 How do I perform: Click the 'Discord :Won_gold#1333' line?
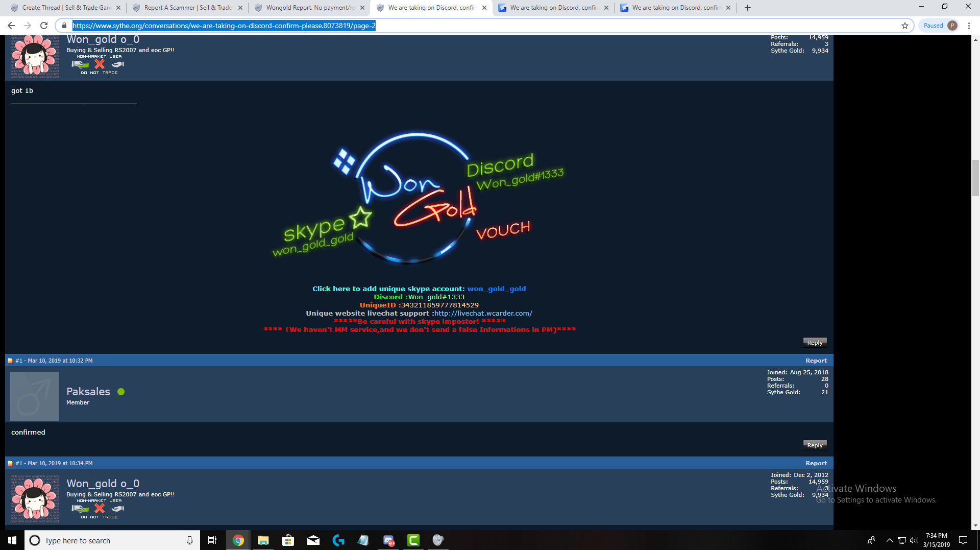coord(419,297)
